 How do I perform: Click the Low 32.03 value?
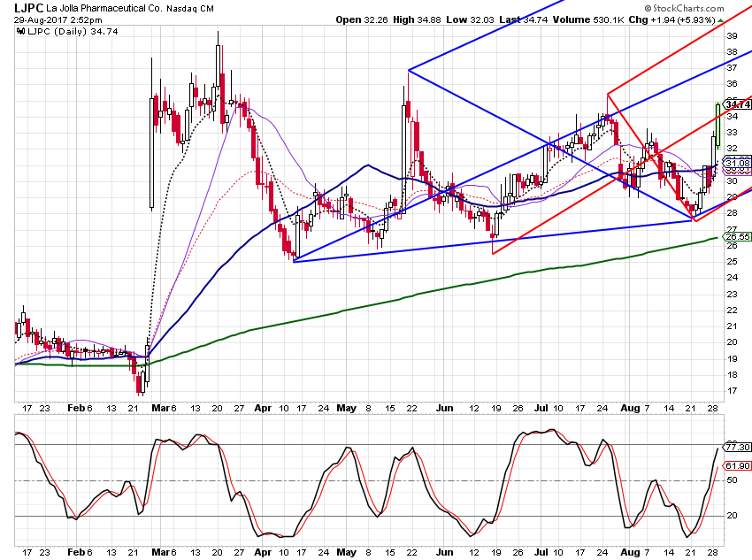(x=470, y=19)
